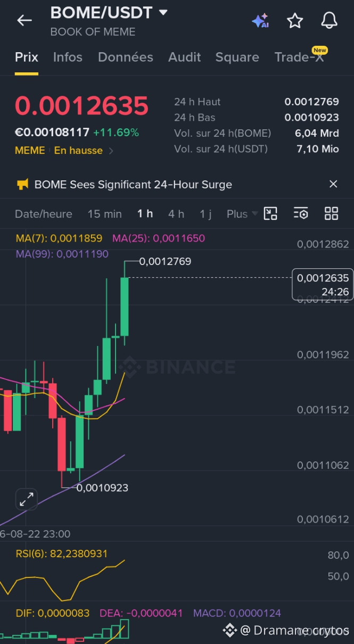This screenshot has height=644, width=354.
Task: Click the MA(25) indicator label
Action: coord(159,238)
